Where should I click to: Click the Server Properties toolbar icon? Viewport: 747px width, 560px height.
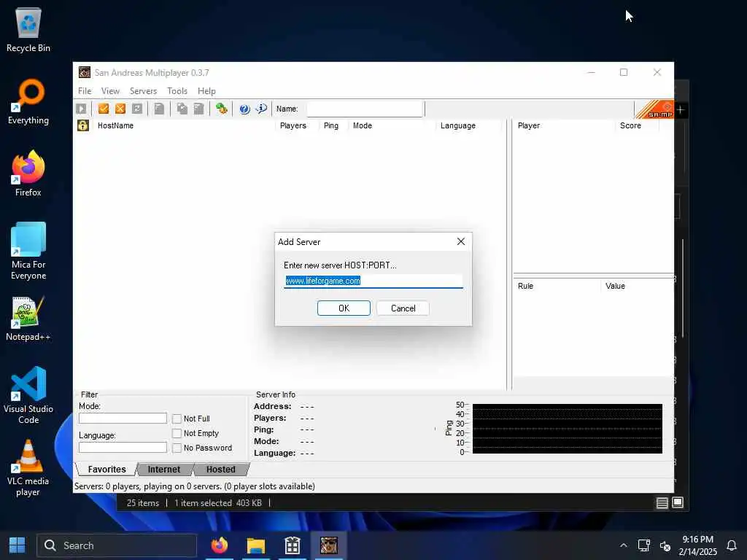coord(198,109)
